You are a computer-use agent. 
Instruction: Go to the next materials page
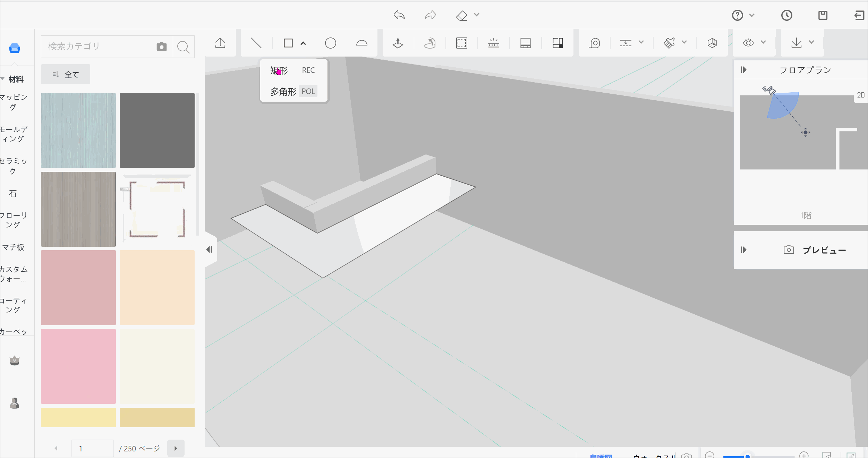click(176, 448)
